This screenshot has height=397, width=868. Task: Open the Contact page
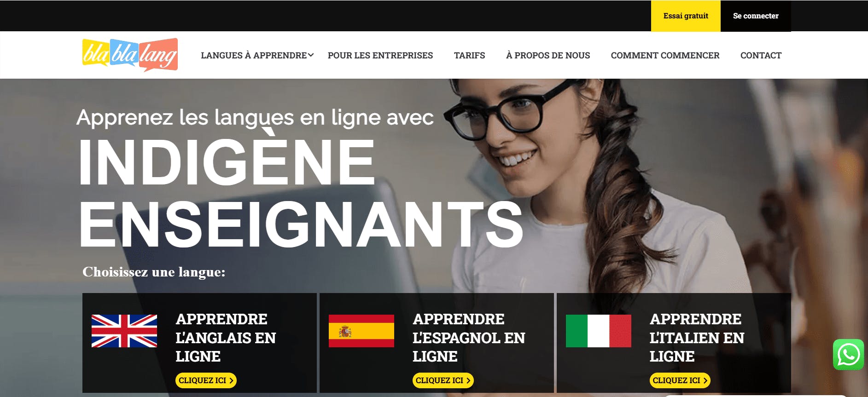[761, 55]
